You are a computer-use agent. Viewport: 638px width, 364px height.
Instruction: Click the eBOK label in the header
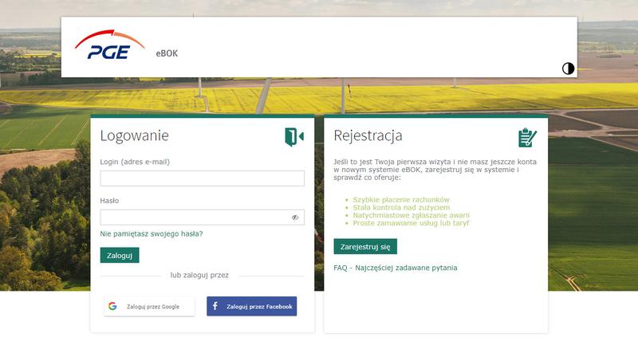click(167, 53)
